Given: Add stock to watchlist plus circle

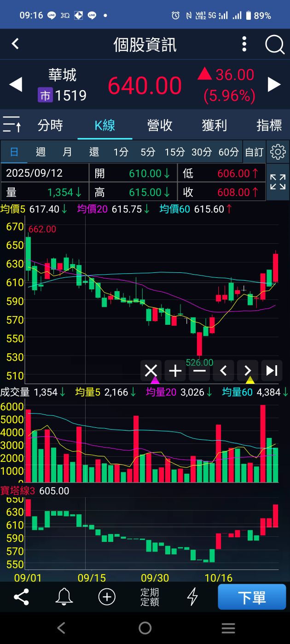Looking at the screenshot, I should [107, 597].
